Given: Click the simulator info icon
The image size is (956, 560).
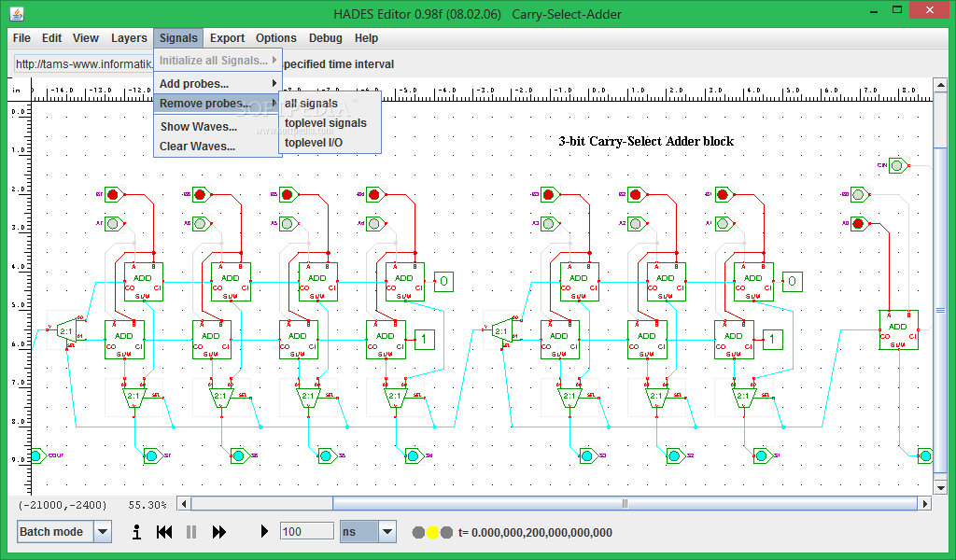Looking at the screenshot, I should (x=136, y=532).
